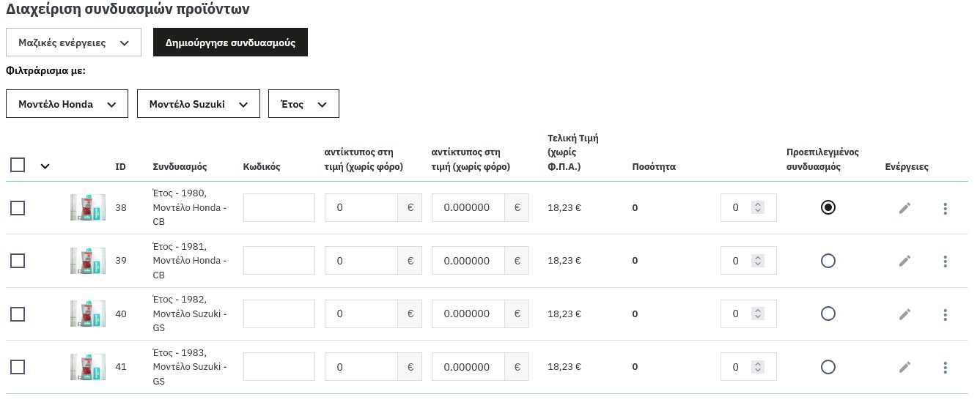Tick the select-all checkbox in table header

pos(18,165)
